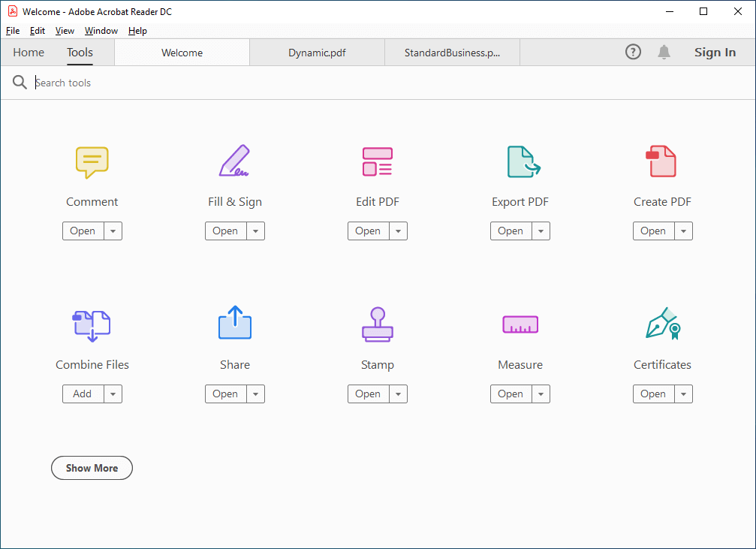
Task: Select the Certificates tool icon
Action: [x=662, y=324]
